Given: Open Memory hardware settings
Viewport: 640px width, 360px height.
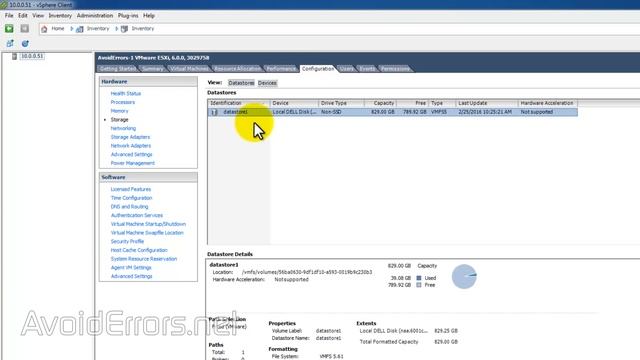Looking at the screenshot, I should tap(119, 111).
